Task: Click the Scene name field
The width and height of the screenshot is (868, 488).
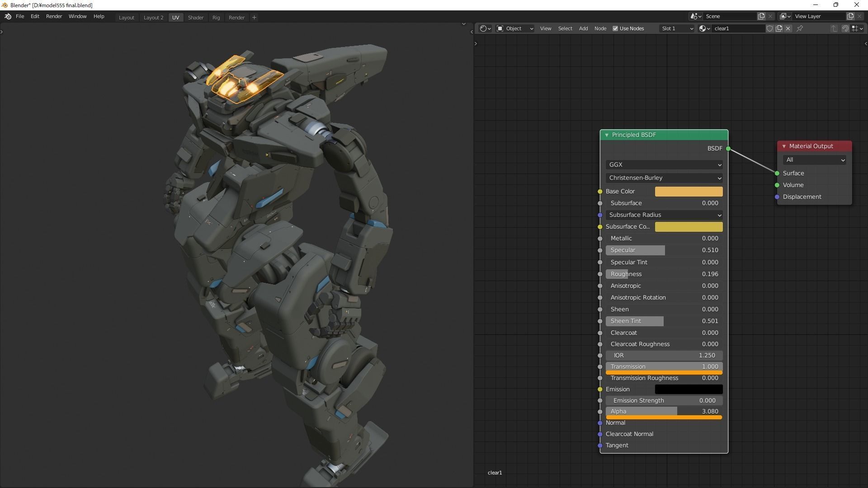Action: 730,16
